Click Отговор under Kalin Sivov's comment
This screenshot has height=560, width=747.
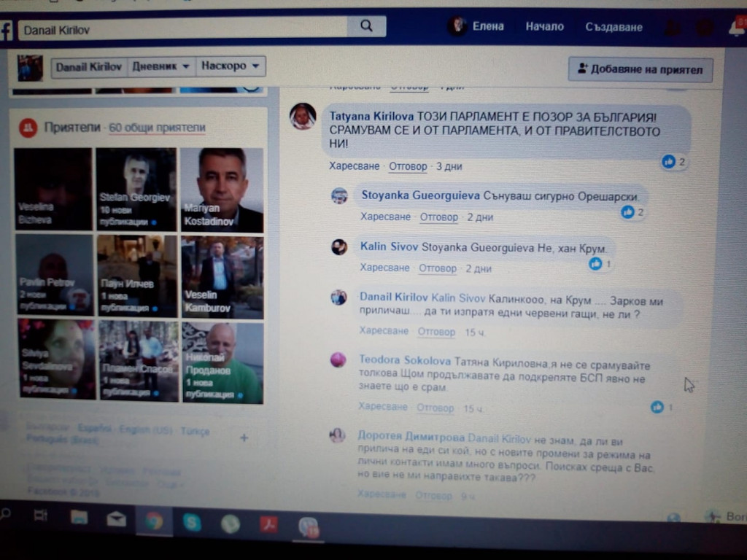(438, 268)
